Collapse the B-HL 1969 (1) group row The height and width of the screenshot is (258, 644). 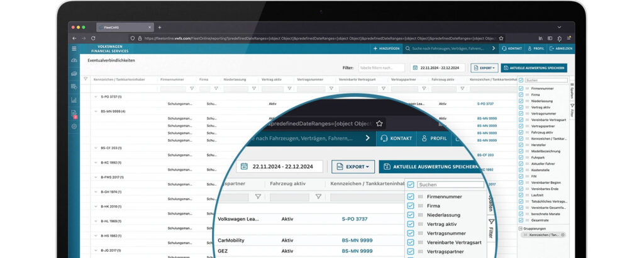pos(96,221)
